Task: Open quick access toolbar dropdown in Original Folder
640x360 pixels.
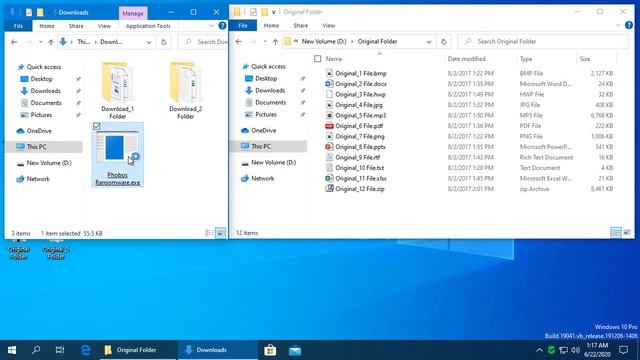Action: 273,12
